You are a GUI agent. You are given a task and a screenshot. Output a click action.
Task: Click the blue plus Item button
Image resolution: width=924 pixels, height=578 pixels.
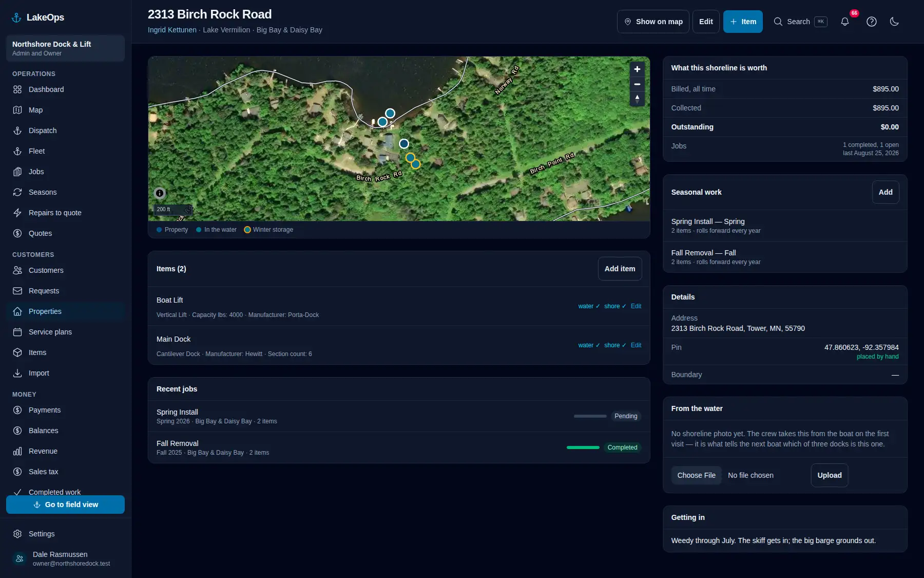click(743, 22)
